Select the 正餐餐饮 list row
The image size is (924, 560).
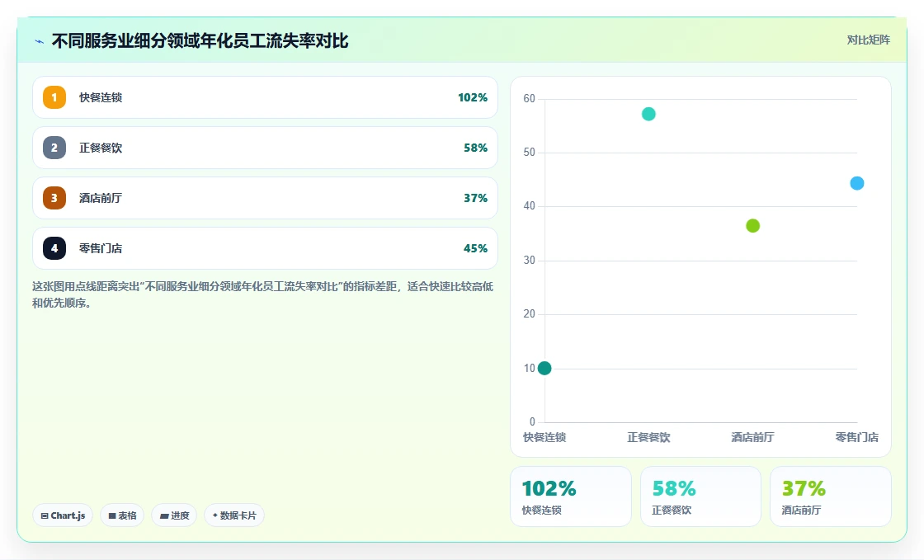[x=265, y=148]
